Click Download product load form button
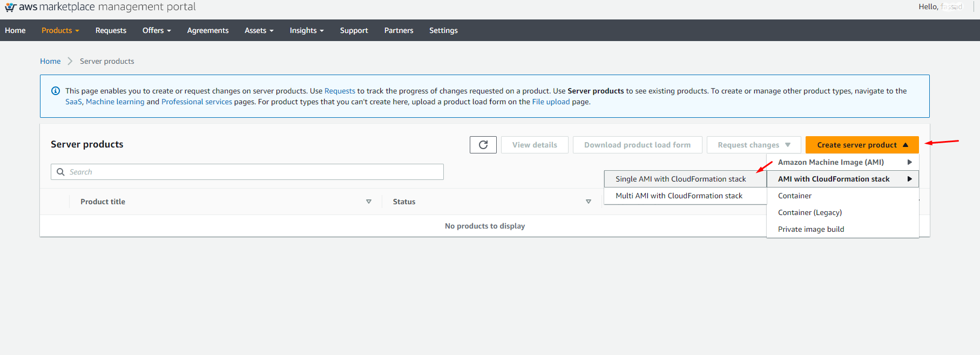 pyautogui.click(x=638, y=145)
